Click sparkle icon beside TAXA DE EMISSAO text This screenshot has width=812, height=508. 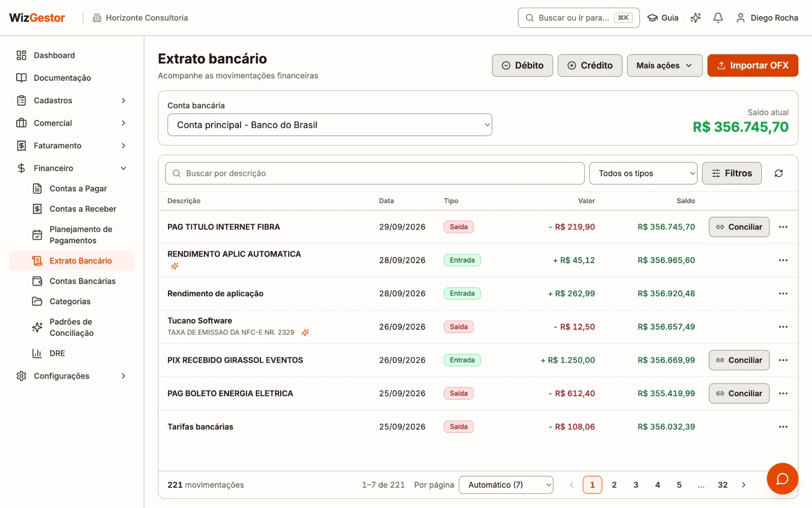click(x=305, y=333)
